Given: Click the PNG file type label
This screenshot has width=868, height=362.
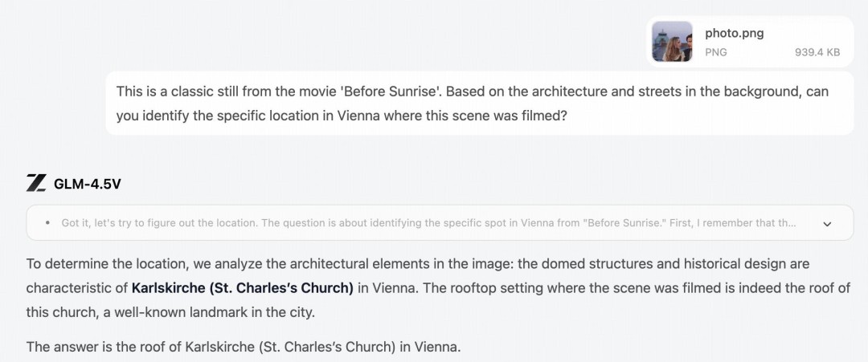Looking at the screenshot, I should (715, 52).
